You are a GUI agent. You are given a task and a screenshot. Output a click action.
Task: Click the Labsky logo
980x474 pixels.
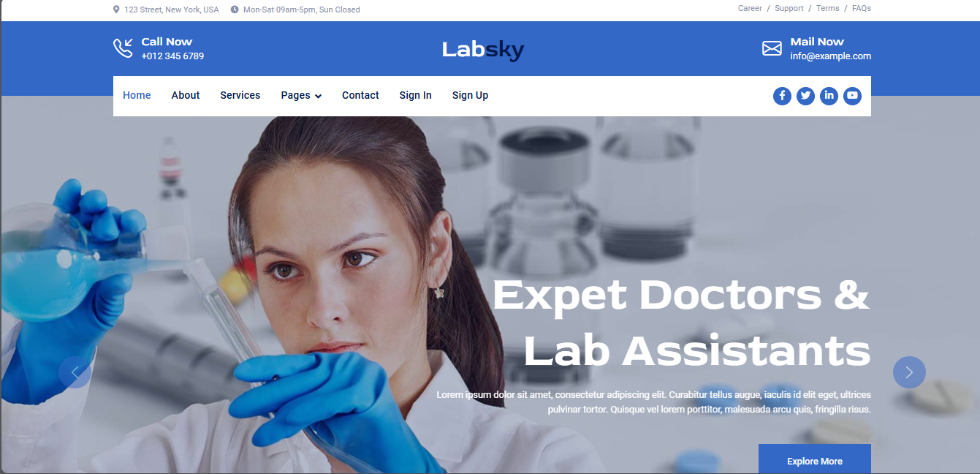click(483, 50)
